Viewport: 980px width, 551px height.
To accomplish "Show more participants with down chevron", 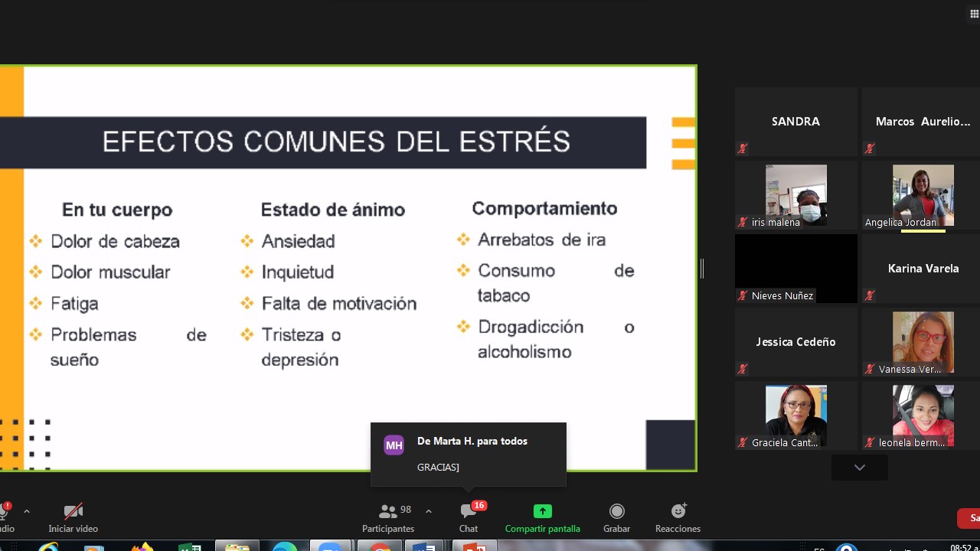I will click(860, 468).
